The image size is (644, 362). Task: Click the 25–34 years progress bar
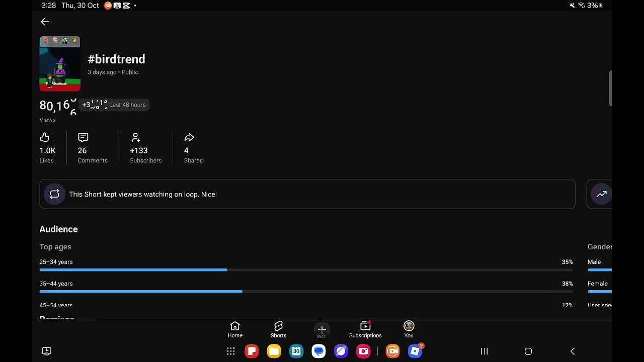tap(306, 270)
